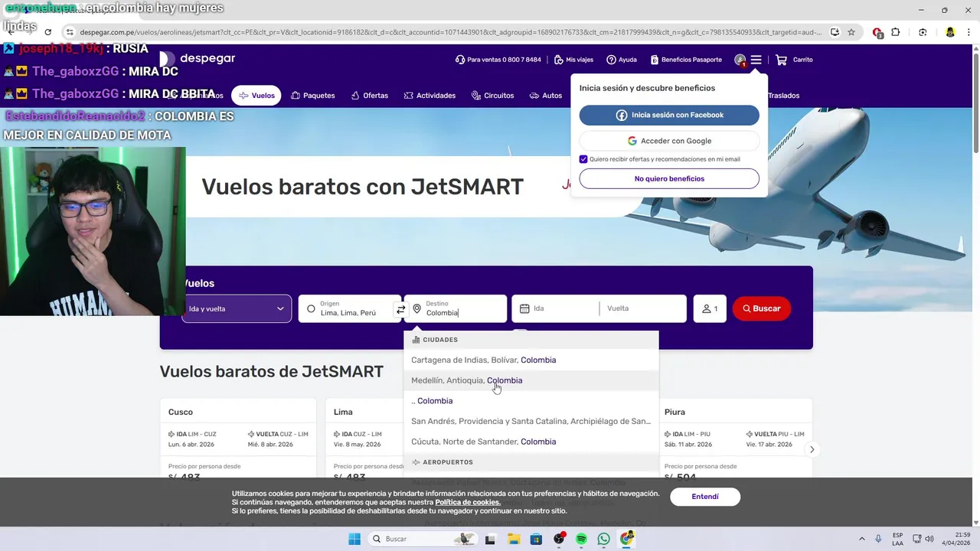Click the microphone icon in system tray
The width and height of the screenshot is (980, 551).
879,539
